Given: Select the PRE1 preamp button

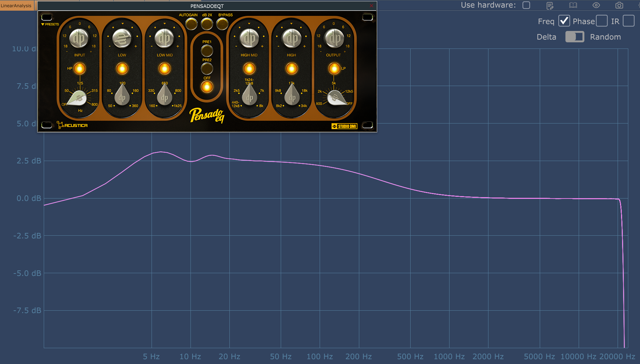Looking at the screenshot, I should tap(207, 51).
